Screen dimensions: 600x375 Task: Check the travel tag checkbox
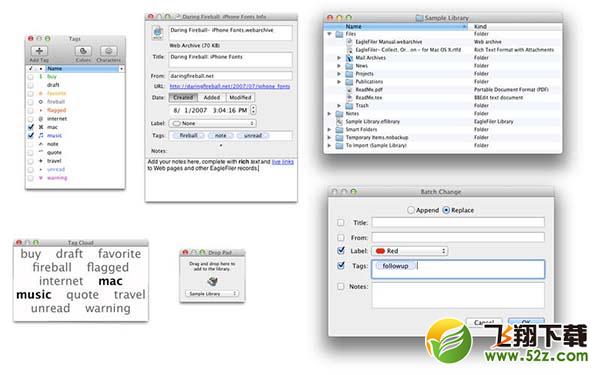pos(31,161)
